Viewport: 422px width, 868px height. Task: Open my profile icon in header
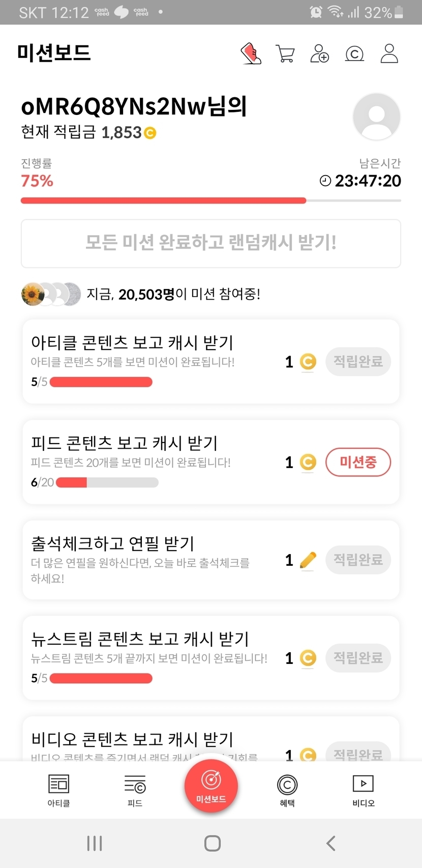pos(389,53)
